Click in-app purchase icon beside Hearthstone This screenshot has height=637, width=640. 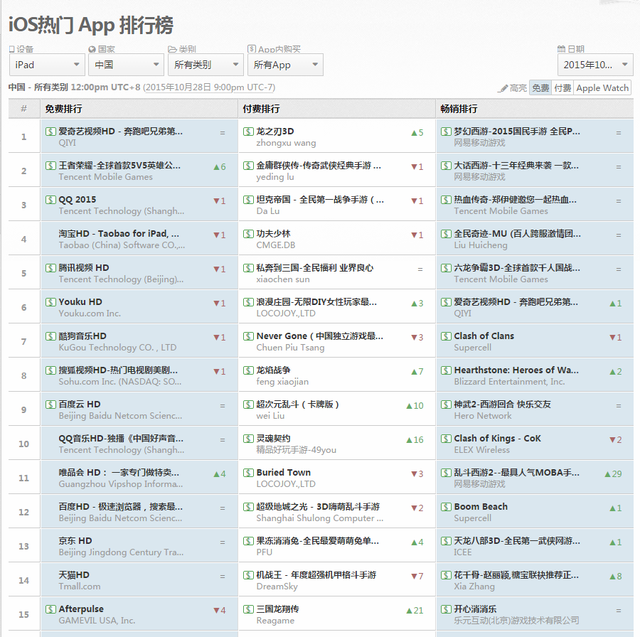pos(446,370)
